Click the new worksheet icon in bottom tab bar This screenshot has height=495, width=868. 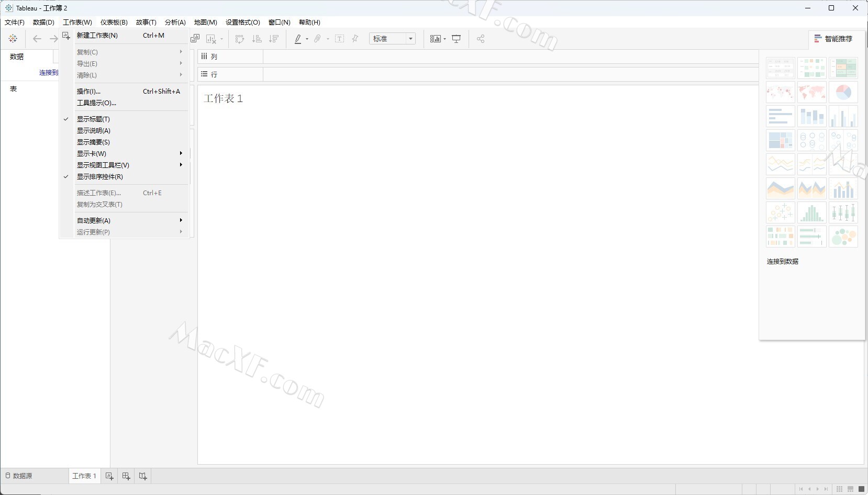pos(109,476)
